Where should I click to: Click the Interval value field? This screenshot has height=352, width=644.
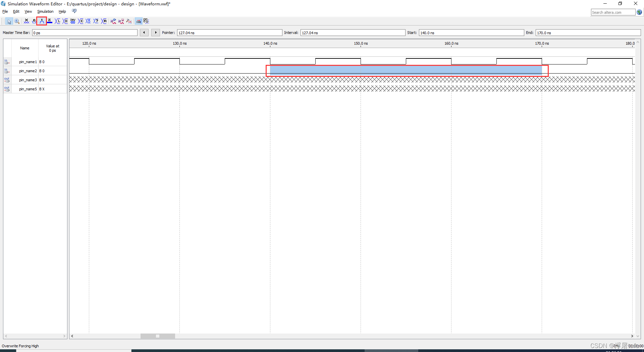353,33
